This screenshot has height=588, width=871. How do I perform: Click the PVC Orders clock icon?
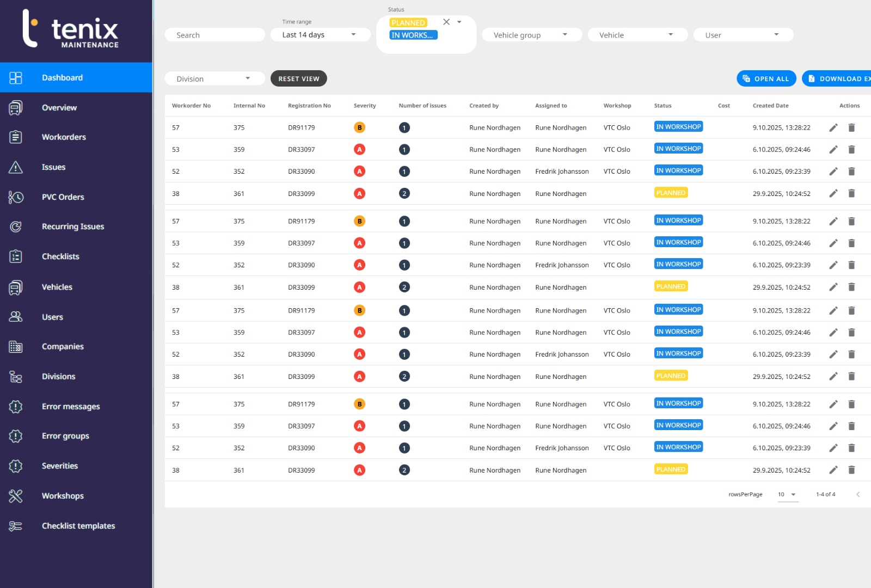coord(16,197)
